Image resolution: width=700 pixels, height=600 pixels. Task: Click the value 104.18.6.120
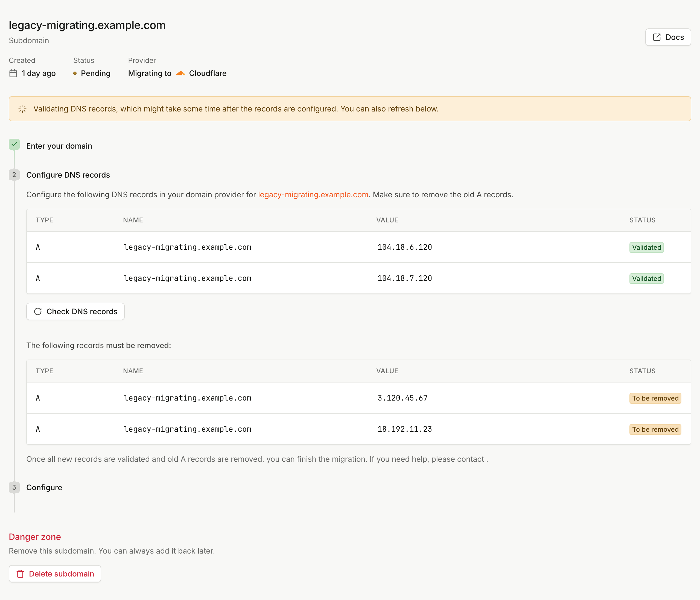click(404, 247)
